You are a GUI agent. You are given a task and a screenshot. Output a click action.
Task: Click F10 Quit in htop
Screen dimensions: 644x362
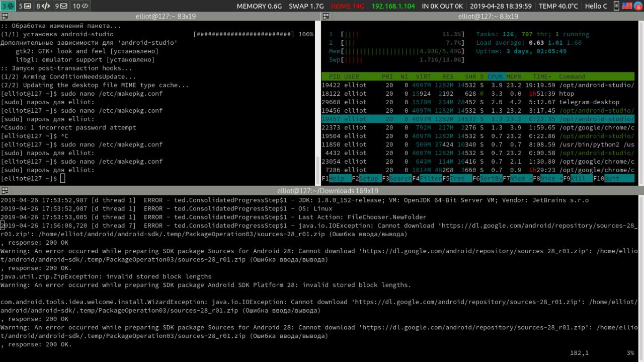pyautogui.click(x=614, y=178)
